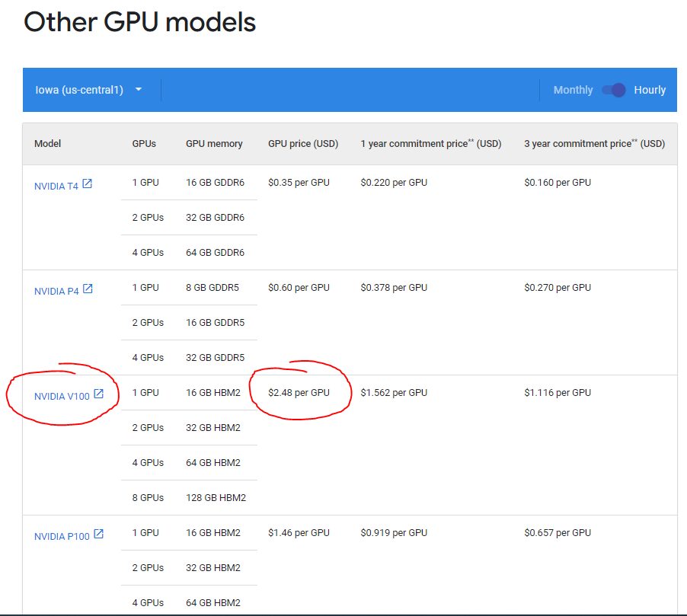
Task: Select the Hourly pricing label
Action: [650, 90]
